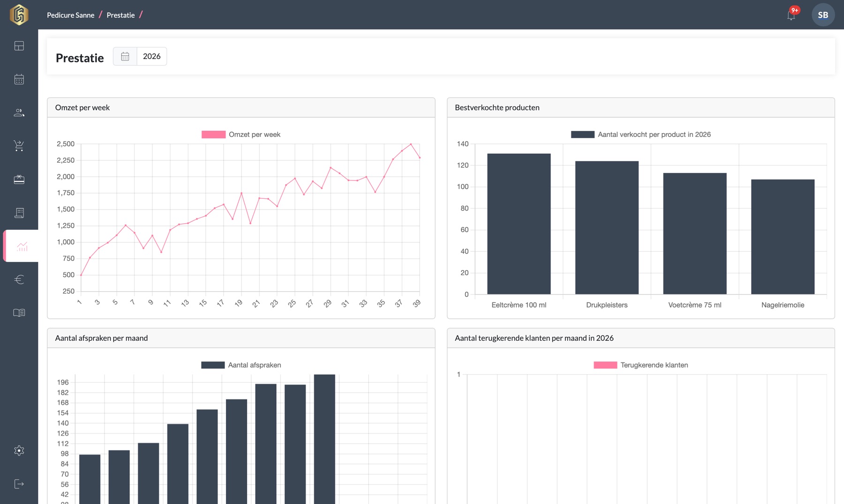Click the Bestverkochte producten panel title
The image size is (844, 504).
click(x=497, y=107)
